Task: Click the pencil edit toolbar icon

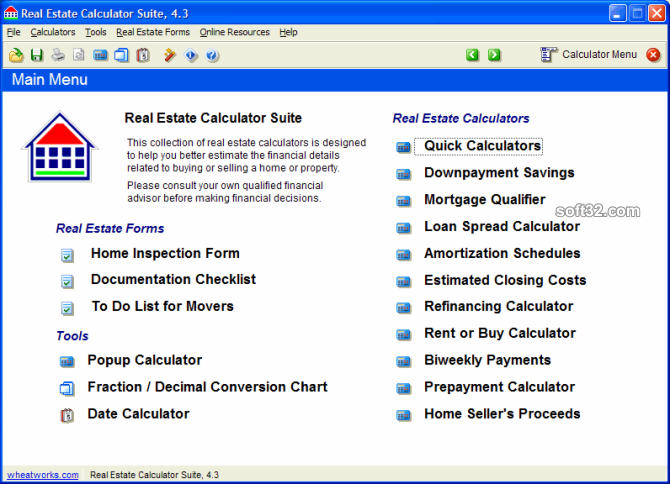Action: (170, 55)
